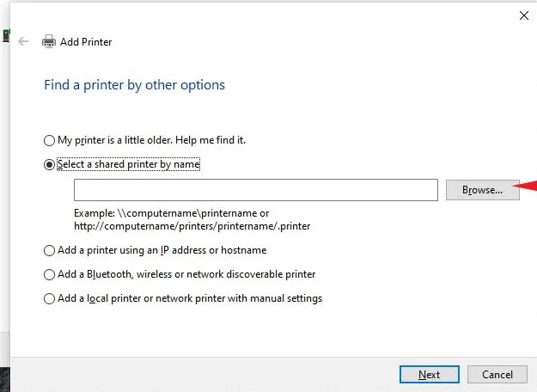Click the shared printer name text field

pyautogui.click(x=256, y=190)
